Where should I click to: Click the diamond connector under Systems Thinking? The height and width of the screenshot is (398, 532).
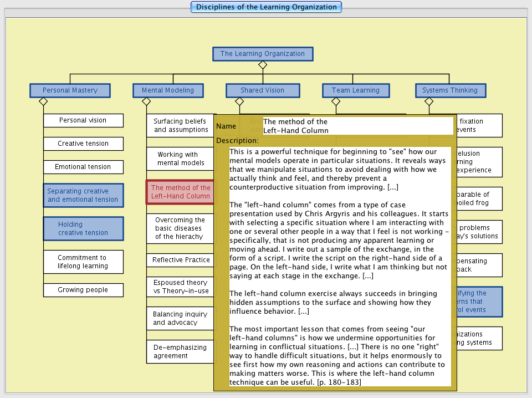click(x=428, y=101)
